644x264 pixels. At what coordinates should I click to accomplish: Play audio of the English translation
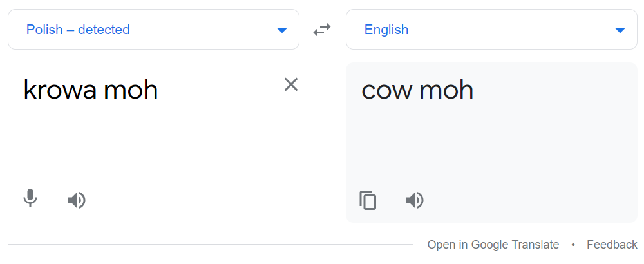[414, 200]
